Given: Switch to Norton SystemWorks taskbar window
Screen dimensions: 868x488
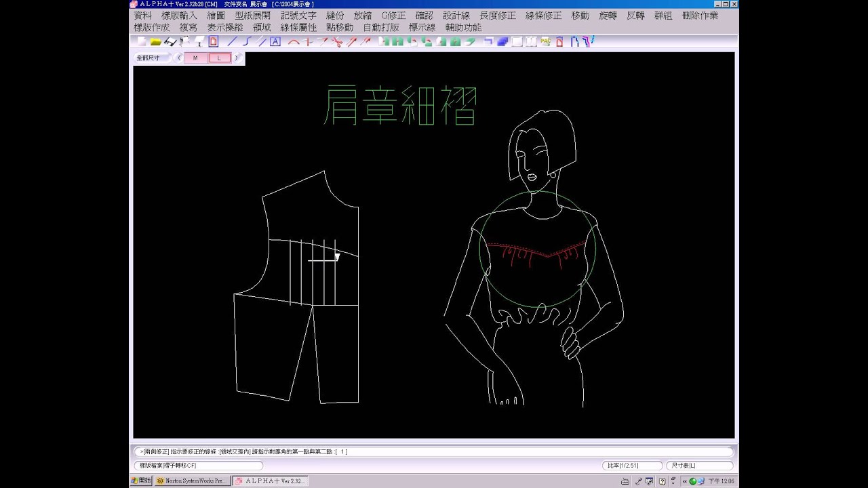Looking at the screenshot, I should click(x=193, y=481).
